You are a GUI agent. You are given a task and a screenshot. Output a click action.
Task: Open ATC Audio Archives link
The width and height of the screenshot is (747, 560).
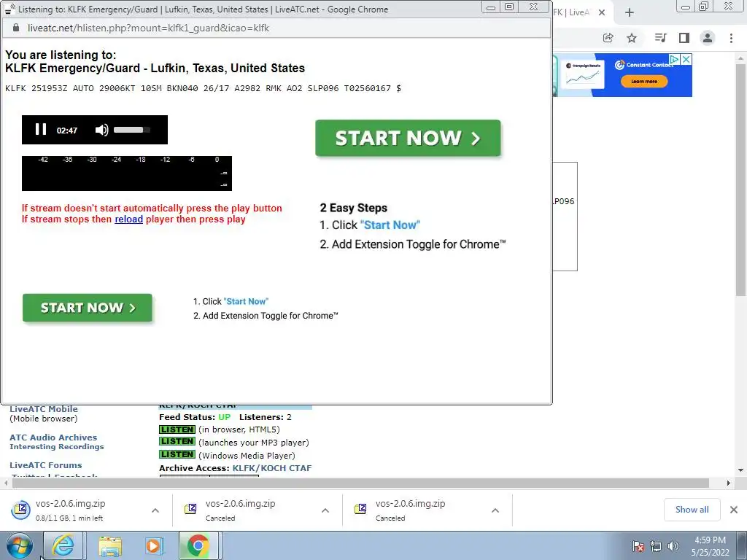pyautogui.click(x=53, y=437)
